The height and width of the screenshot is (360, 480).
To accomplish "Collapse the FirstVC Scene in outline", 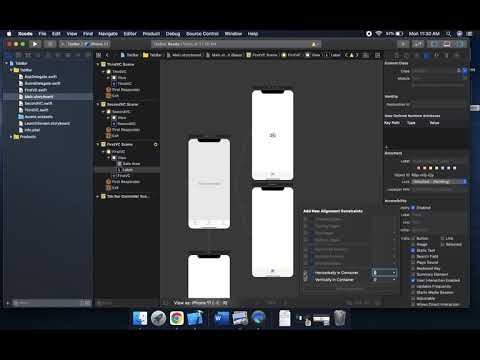I will pos(98,144).
